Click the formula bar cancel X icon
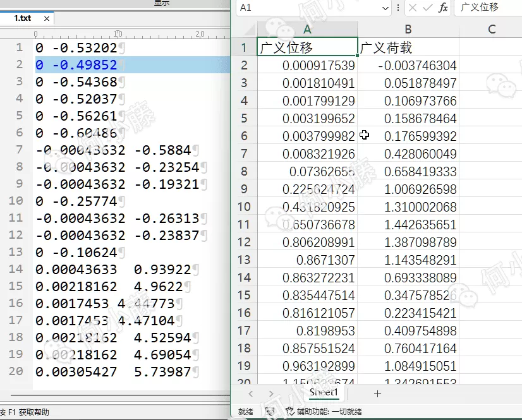Image resolution: width=522 pixels, height=420 pixels. coord(413,8)
